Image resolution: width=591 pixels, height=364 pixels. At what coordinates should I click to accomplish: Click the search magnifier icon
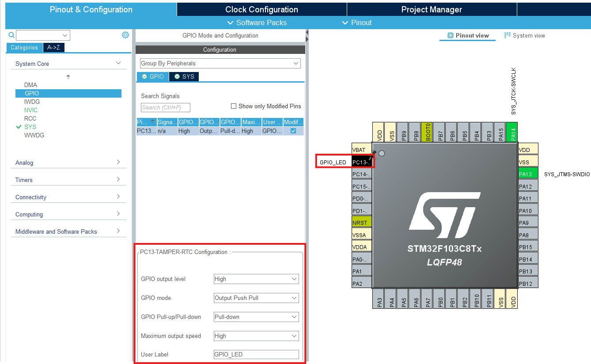[x=11, y=35]
